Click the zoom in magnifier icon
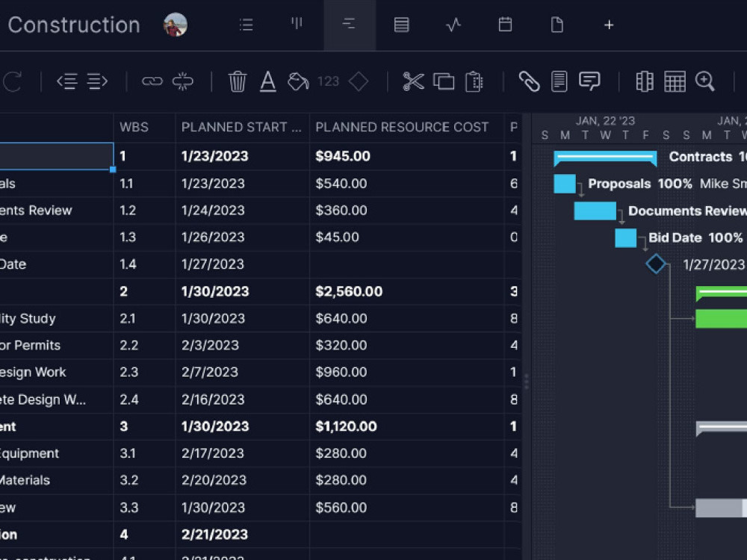The height and width of the screenshot is (560, 747). coord(705,81)
